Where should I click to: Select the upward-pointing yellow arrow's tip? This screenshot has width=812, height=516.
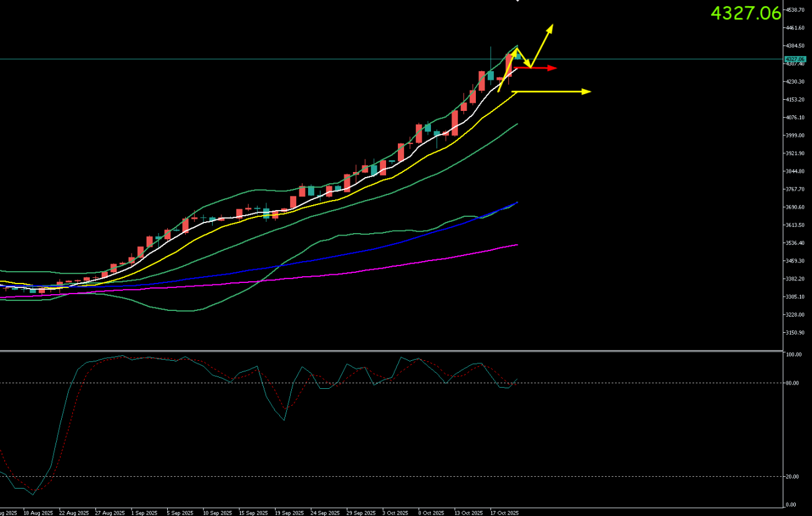[x=551, y=27]
